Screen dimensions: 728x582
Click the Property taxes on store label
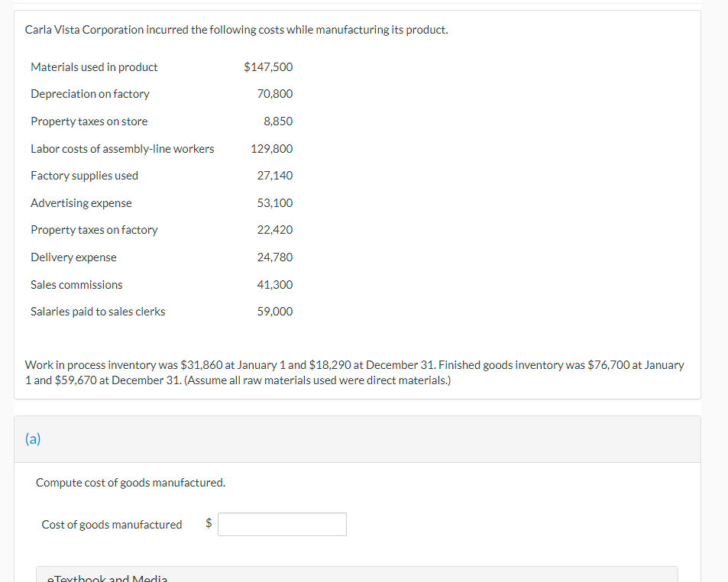pos(89,121)
